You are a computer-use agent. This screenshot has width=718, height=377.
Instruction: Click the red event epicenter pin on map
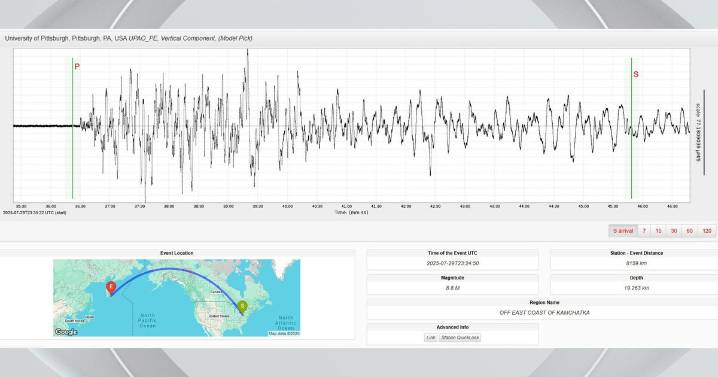[110, 288]
